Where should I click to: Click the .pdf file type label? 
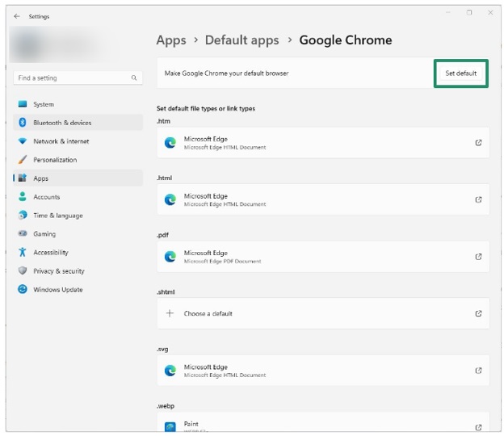162,235
